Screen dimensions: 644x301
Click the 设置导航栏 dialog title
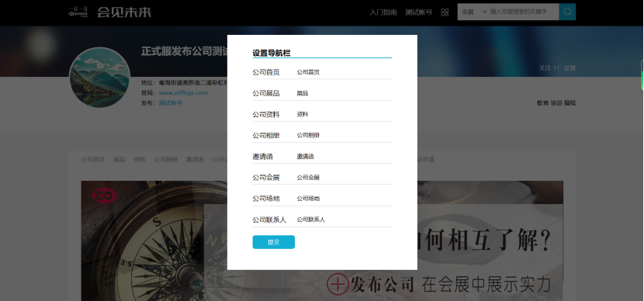(x=272, y=53)
